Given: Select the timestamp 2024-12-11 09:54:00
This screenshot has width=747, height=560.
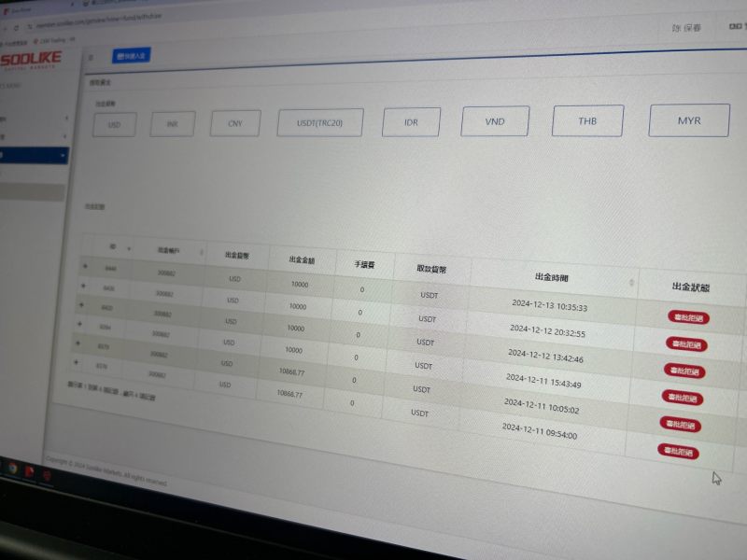Looking at the screenshot, I should click(x=540, y=431).
